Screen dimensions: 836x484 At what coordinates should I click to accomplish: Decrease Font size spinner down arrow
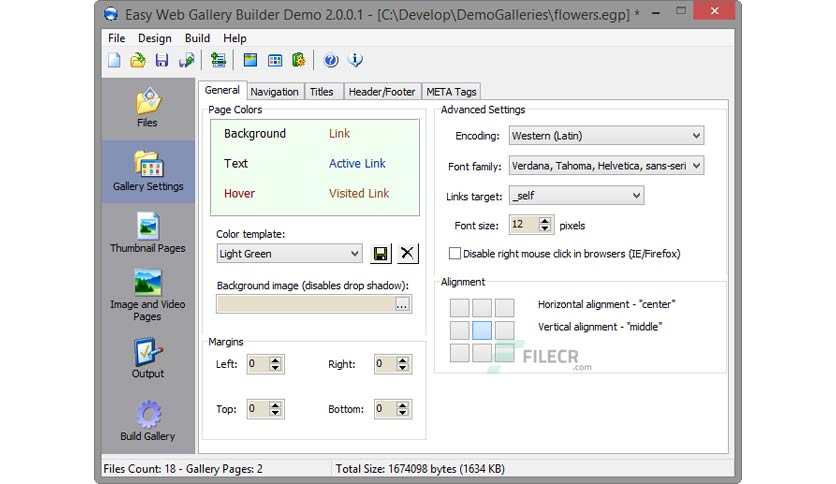pyautogui.click(x=544, y=229)
